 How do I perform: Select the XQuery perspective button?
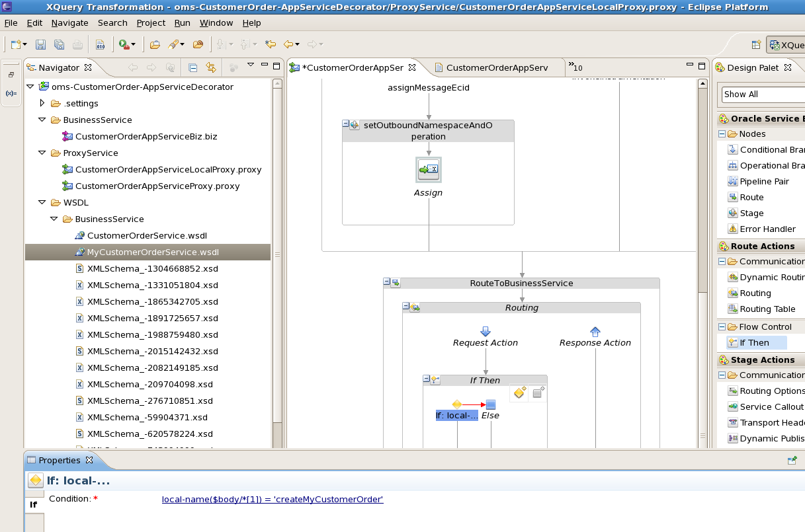(786, 45)
